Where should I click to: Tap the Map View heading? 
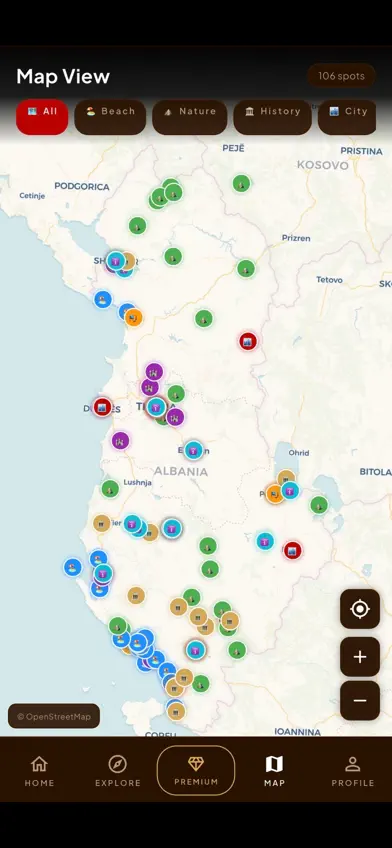pos(63,76)
